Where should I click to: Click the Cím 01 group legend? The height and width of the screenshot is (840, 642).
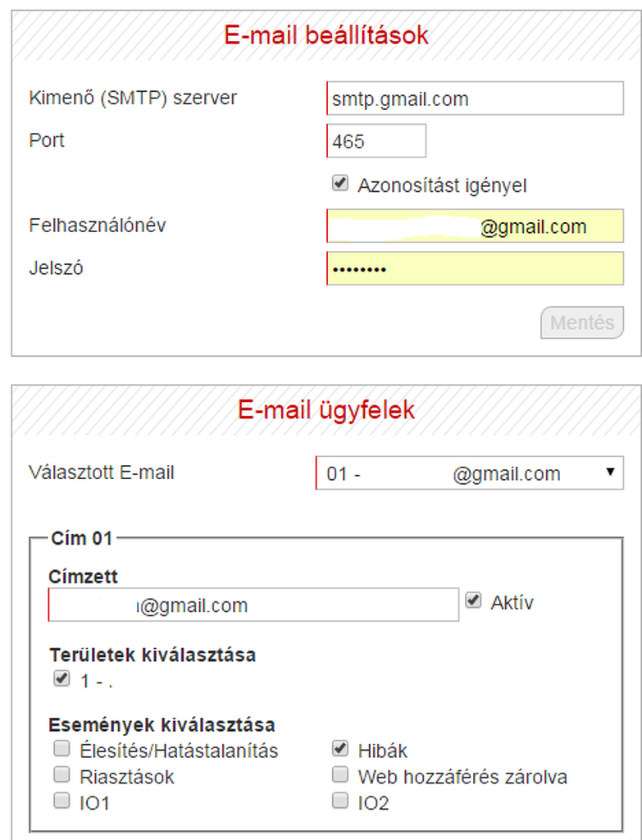[81, 539]
